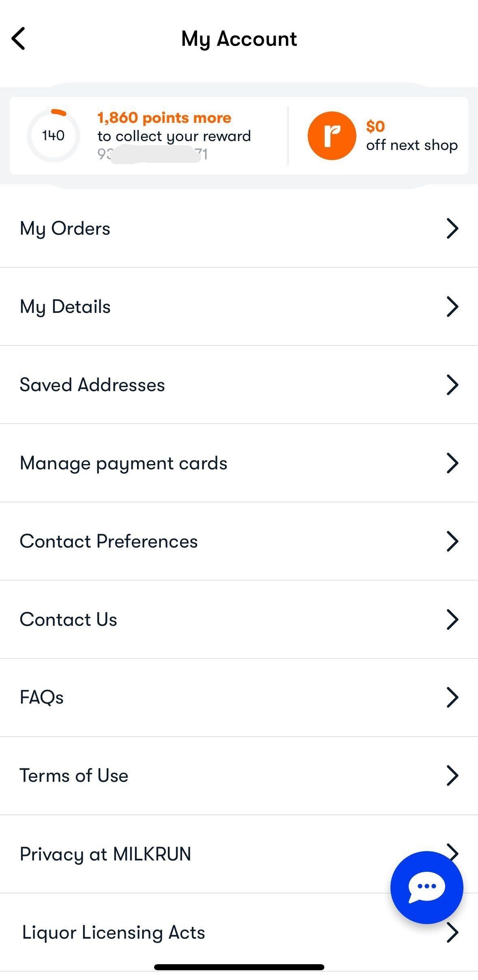
Task: Open Terms of Use
Action: (74, 776)
